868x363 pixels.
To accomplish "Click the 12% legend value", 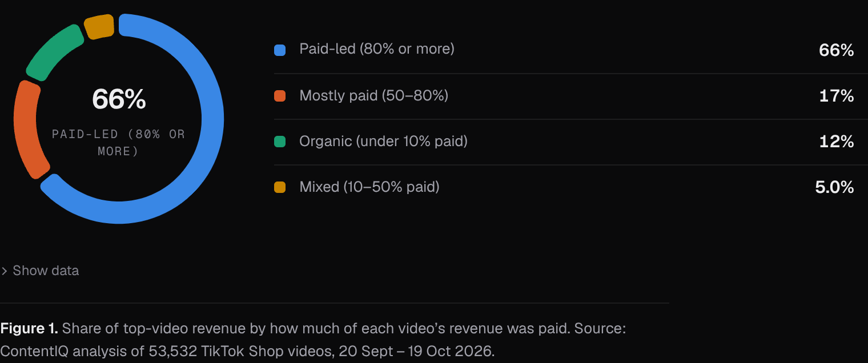I will click(836, 142).
